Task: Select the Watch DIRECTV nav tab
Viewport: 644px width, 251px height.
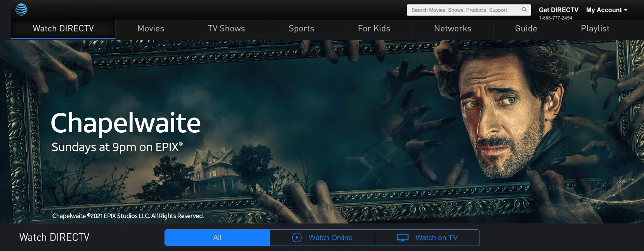Action: coord(63,29)
